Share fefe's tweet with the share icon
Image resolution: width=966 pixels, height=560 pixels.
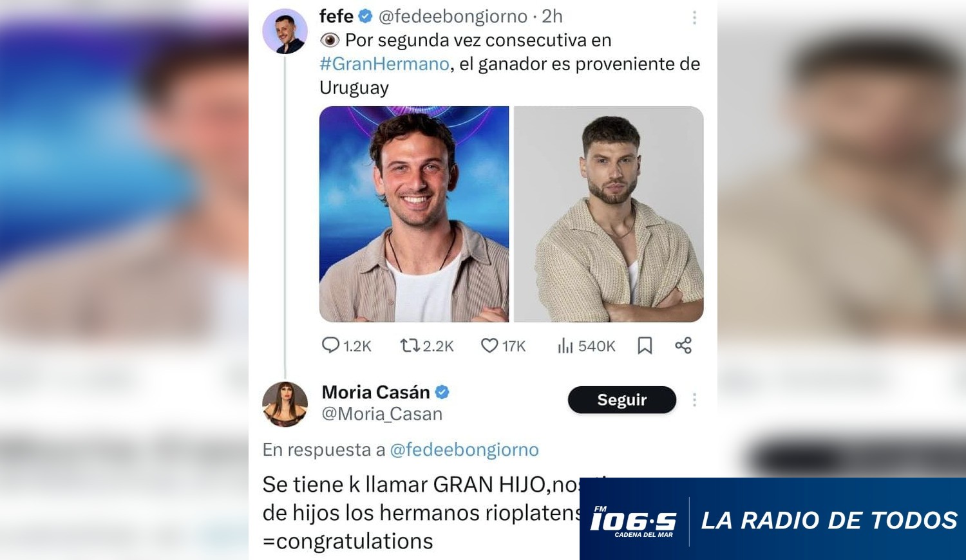click(683, 346)
